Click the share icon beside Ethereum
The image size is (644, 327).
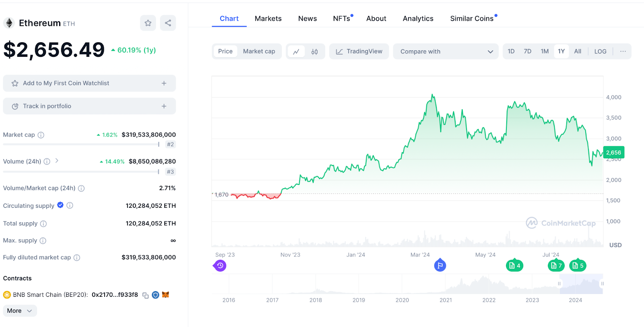(168, 23)
